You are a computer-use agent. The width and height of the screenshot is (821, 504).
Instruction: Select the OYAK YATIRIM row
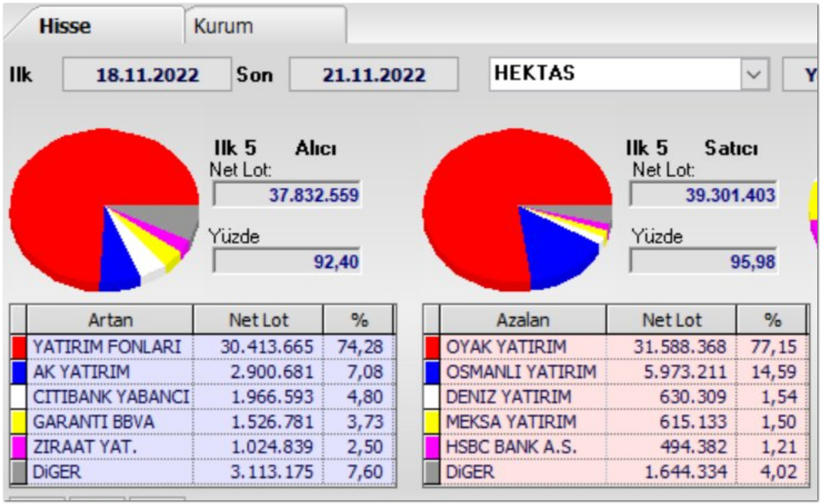coord(616,347)
